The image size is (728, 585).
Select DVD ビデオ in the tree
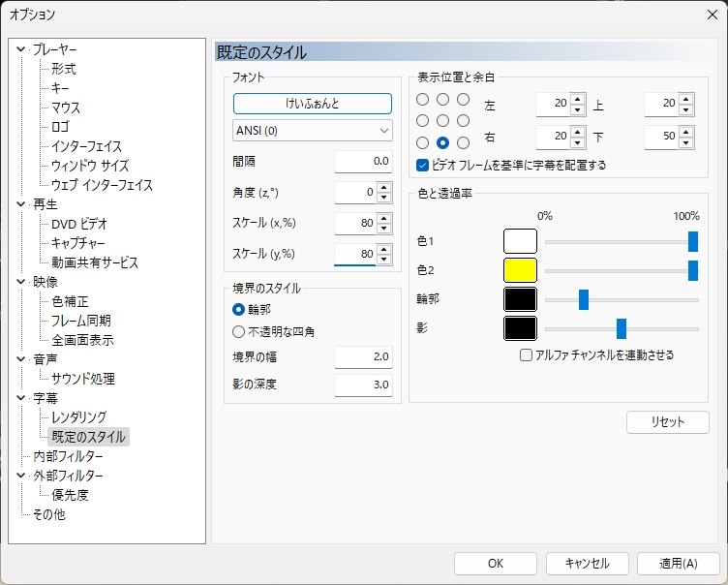tap(79, 224)
